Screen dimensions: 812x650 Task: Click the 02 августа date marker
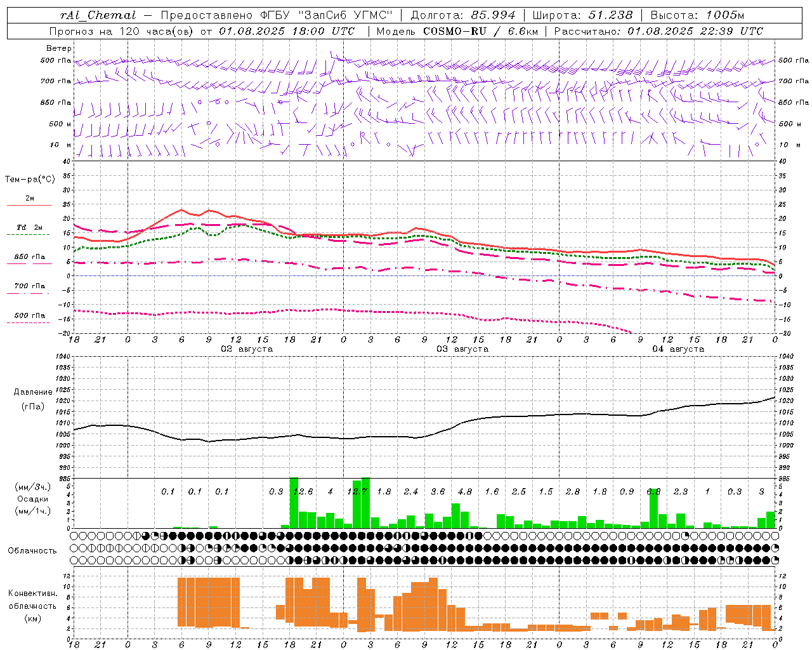(247, 349)
